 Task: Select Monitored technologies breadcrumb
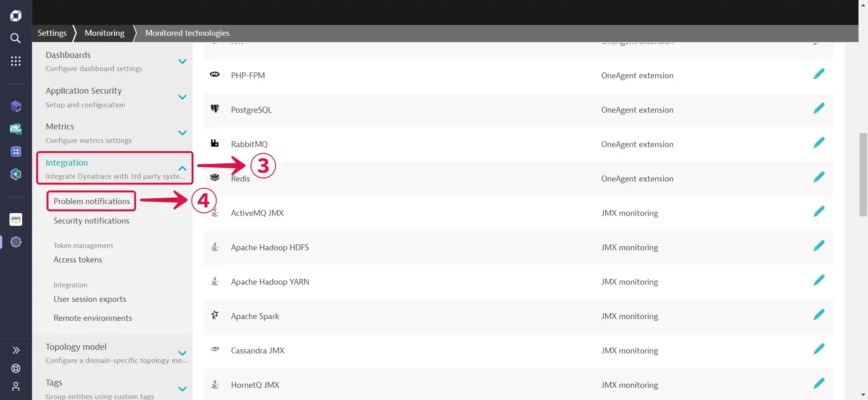coord(187,33)
